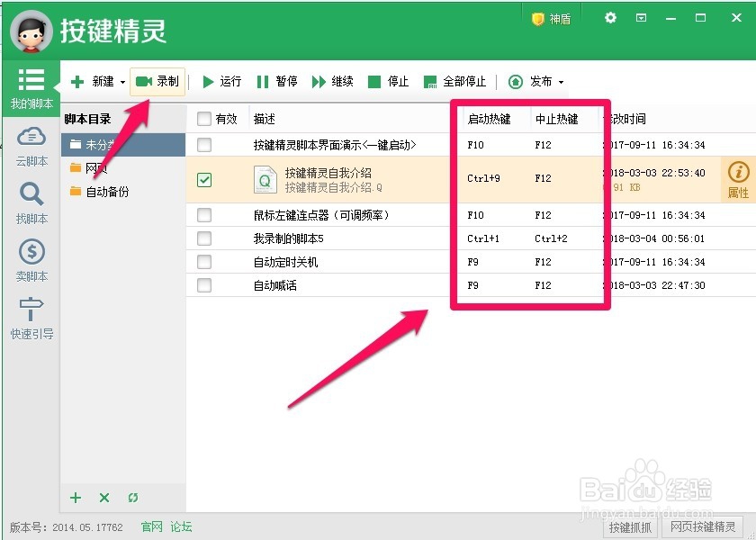Check the 我录制的脚本5 row checkbox
Viewport: 756px width, 540px height.
pos(204,238)
